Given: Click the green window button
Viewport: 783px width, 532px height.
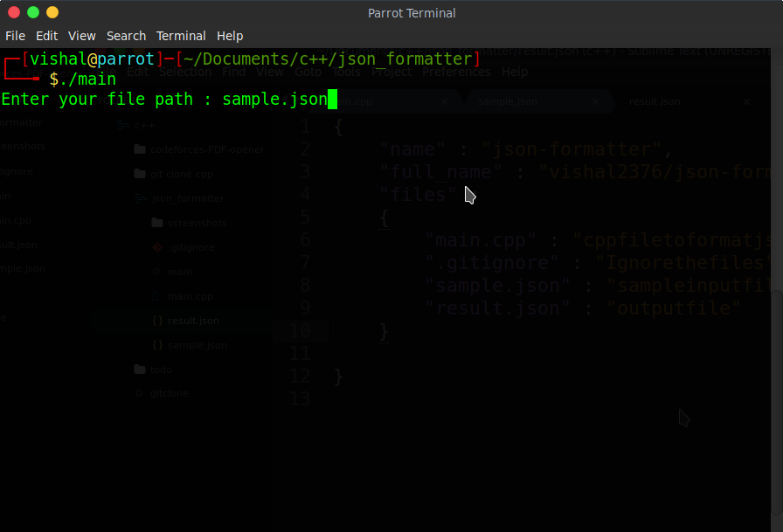Looking at the screenshot, I should click(x=33, y=12).
